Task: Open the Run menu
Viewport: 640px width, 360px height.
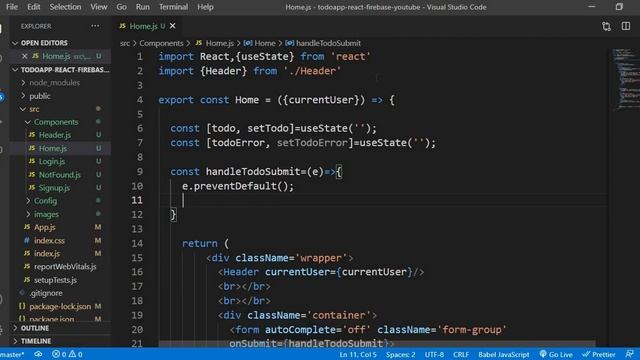Action: point(142,7)
